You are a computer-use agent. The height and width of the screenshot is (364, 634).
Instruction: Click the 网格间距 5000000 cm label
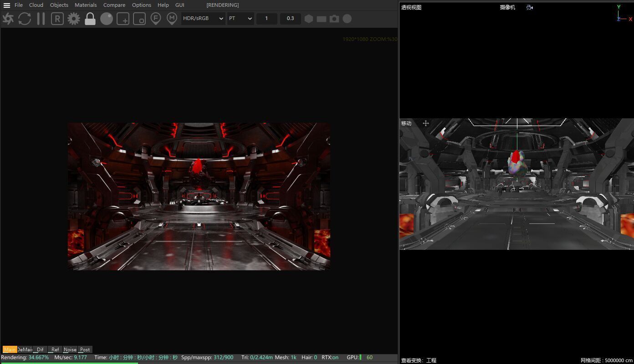(x=607, y=360)
